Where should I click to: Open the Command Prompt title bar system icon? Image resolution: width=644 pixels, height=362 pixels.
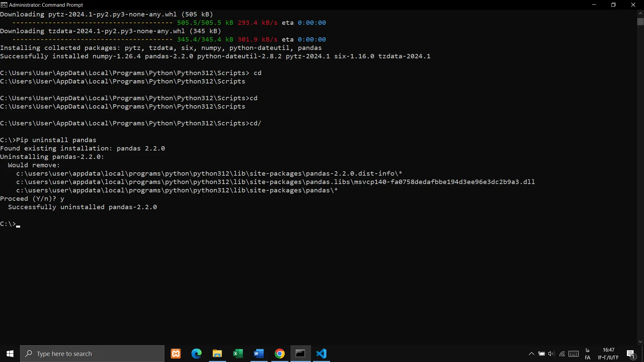4,5
